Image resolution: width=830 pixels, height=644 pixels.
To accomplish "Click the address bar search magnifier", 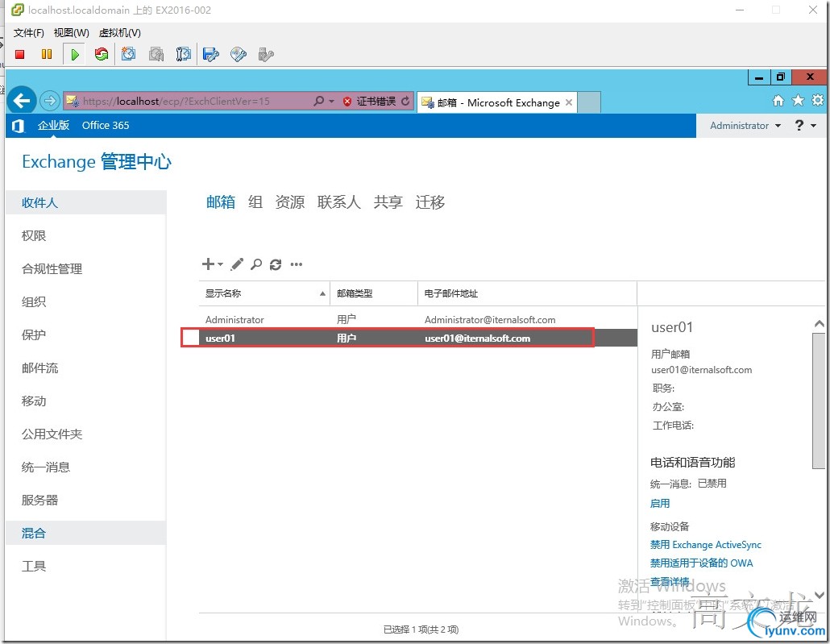I will click(318, 101).
